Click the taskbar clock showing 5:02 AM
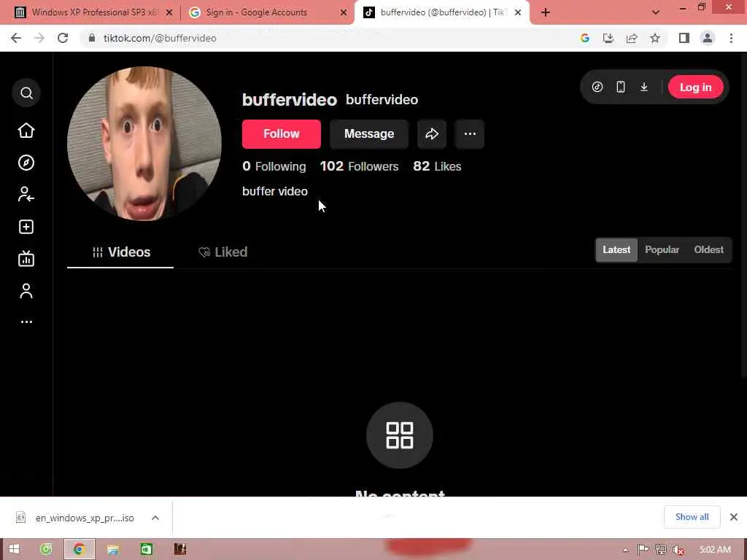The height and width of the screenshot is (560, 747). [x=715, y=550]
